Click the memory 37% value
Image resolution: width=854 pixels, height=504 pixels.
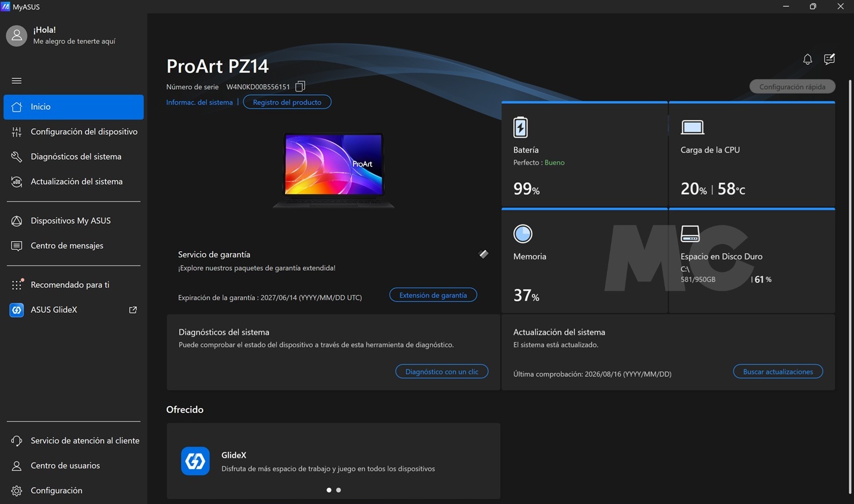point(527,295)
